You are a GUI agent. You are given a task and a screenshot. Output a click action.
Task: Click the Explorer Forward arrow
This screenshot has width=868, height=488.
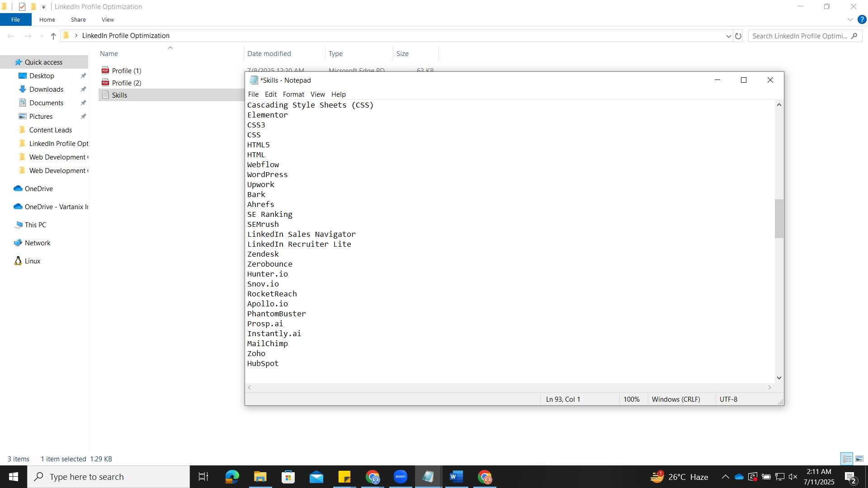[x=28, y=36]
